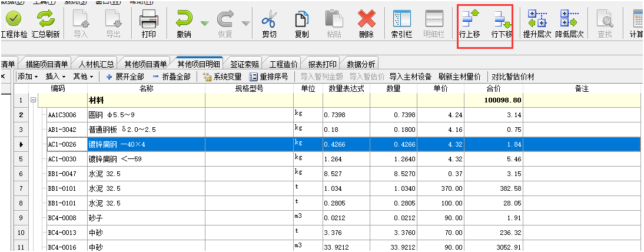Collapse the 材料 tree group row

click(33, 101)
